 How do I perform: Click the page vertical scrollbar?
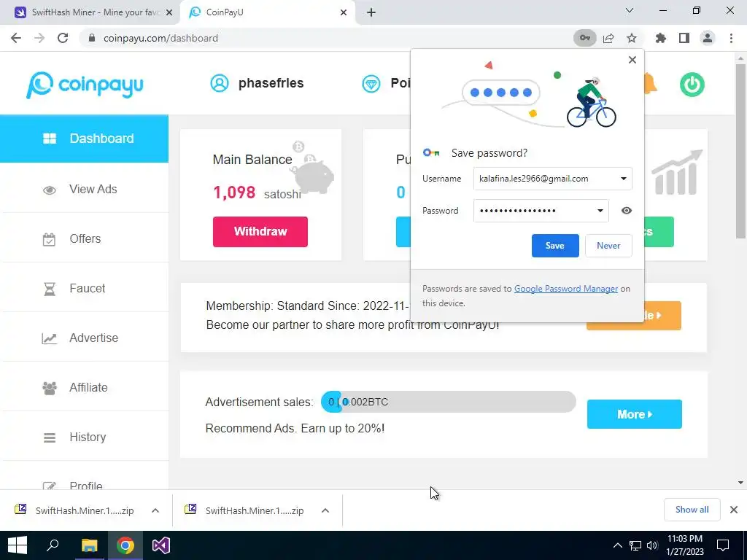[740, 150]
